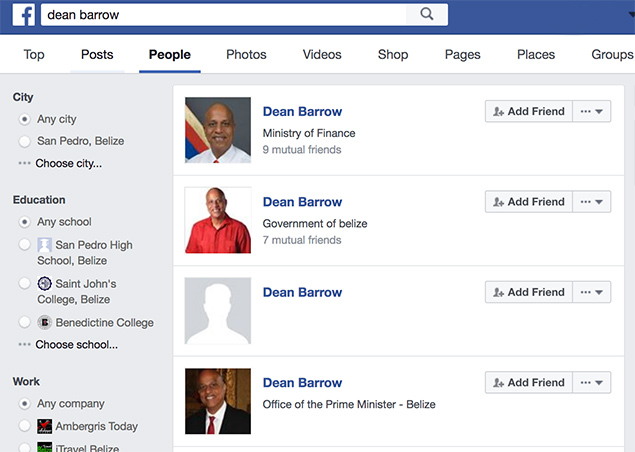Screen dimensions: 635x452
Task: Switch to the Posts tab
Action: (97, 54)
